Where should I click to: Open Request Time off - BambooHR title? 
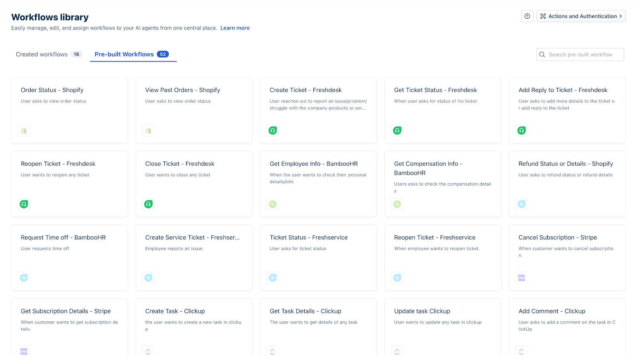[x=63, y=237]
